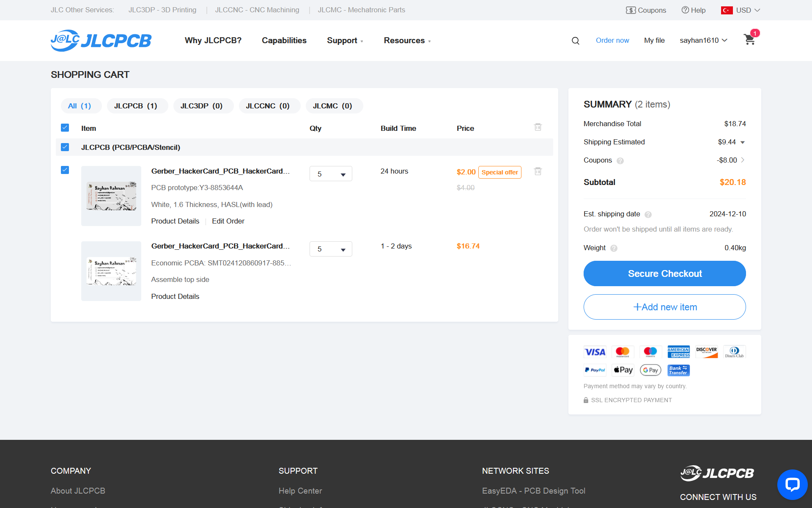This screenshot has width=812, height=508.
Task: Uncheck the PCB prototype item checkbox
Action: pos(65,170)
